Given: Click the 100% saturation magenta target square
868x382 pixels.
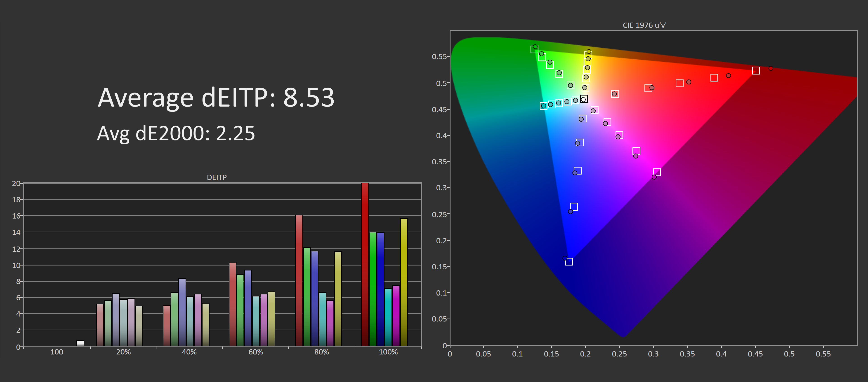Looking at the screenshot, I should pos(657,172).
